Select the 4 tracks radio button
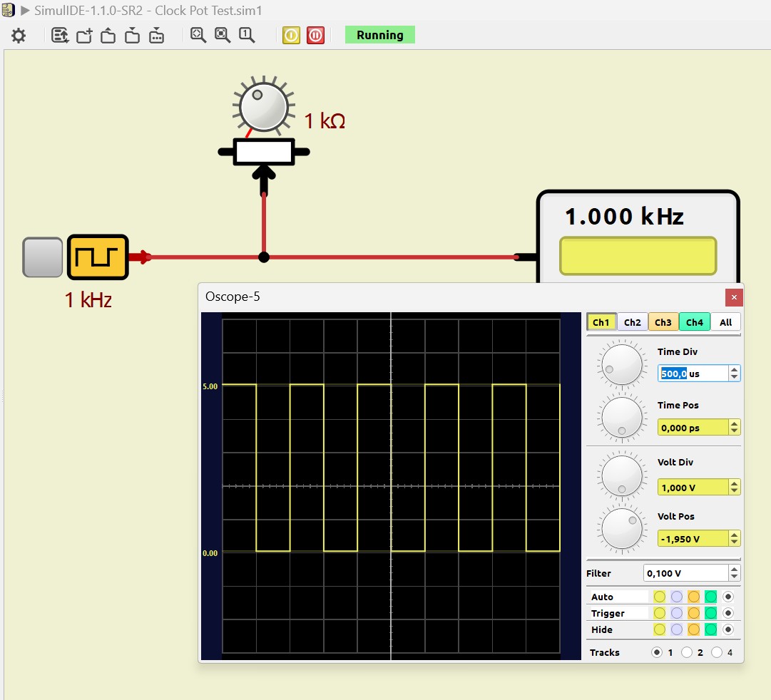Image resolution: width=771 pixels, height=700 pixels. [717, 652]
